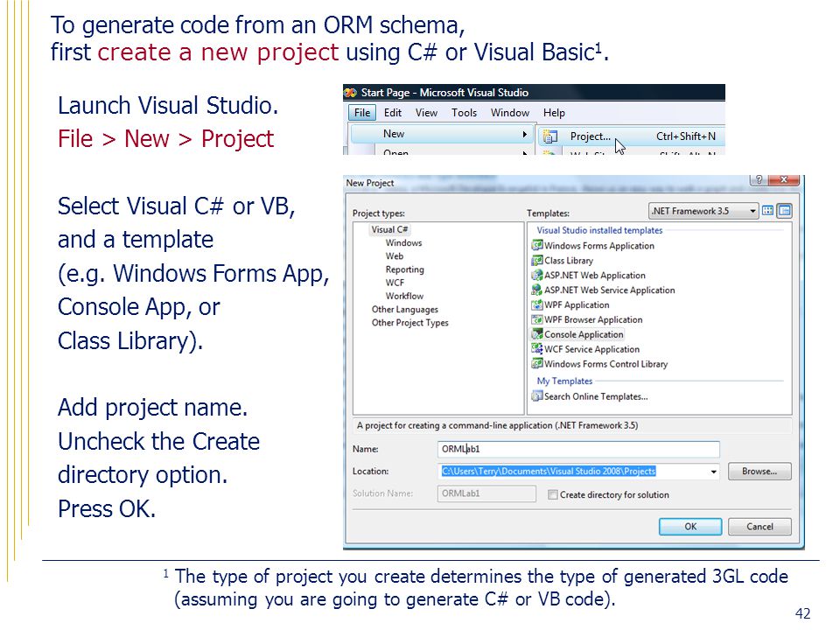Click Windows Forms Control Library name

[605, 364]
